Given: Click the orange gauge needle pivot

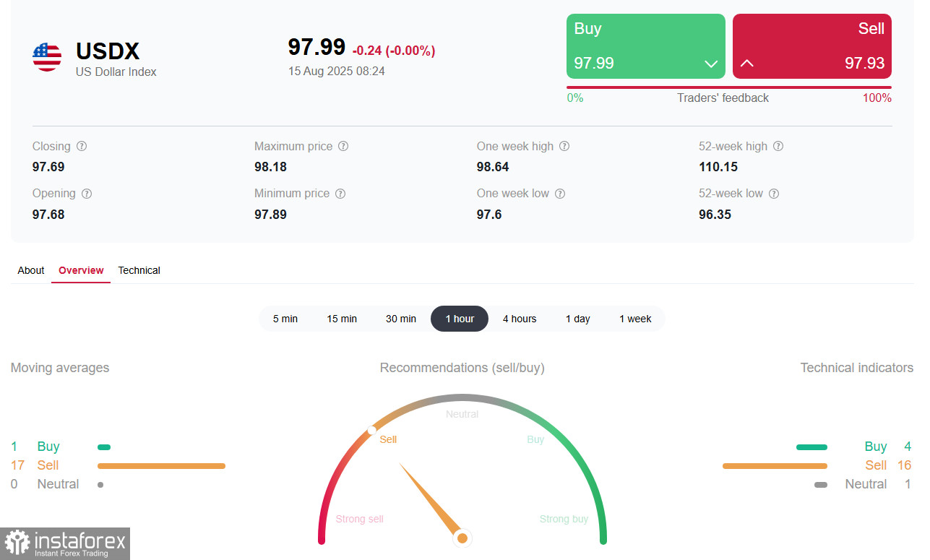Looking at the screenshot, I should coord(462,538).
